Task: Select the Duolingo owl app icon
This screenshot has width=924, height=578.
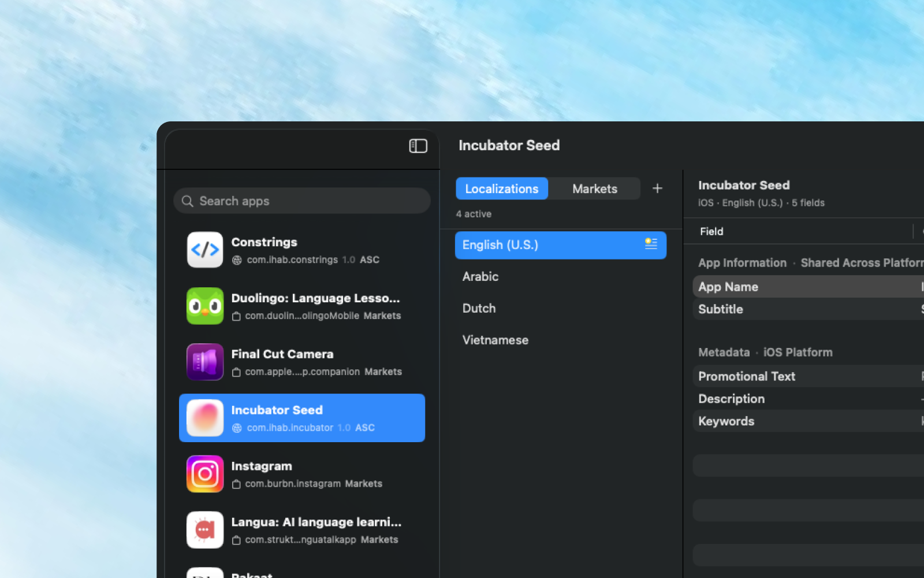Action: [205, 306]
